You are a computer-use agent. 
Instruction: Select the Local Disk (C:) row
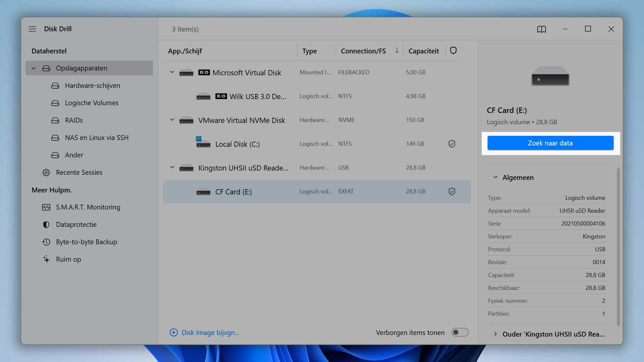317,144
